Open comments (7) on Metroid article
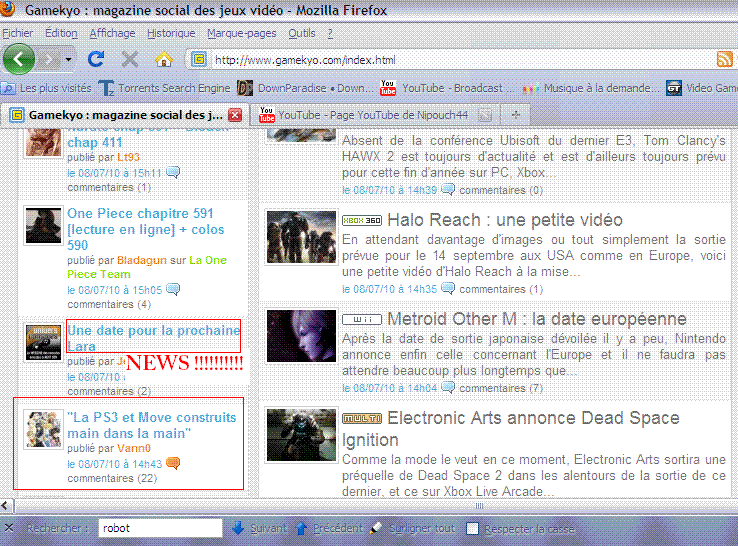 pyautogui.click(x=501, y=388)
